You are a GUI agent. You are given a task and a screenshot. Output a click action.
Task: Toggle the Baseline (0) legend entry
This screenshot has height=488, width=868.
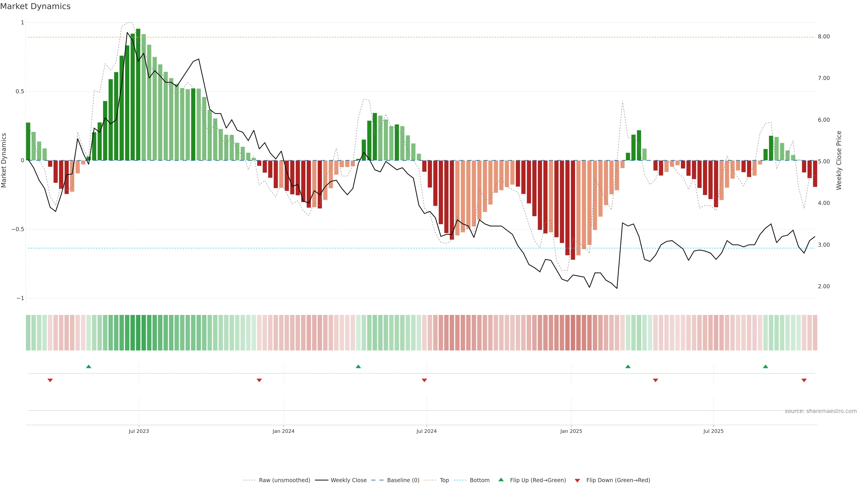click(x=403, y=480)
